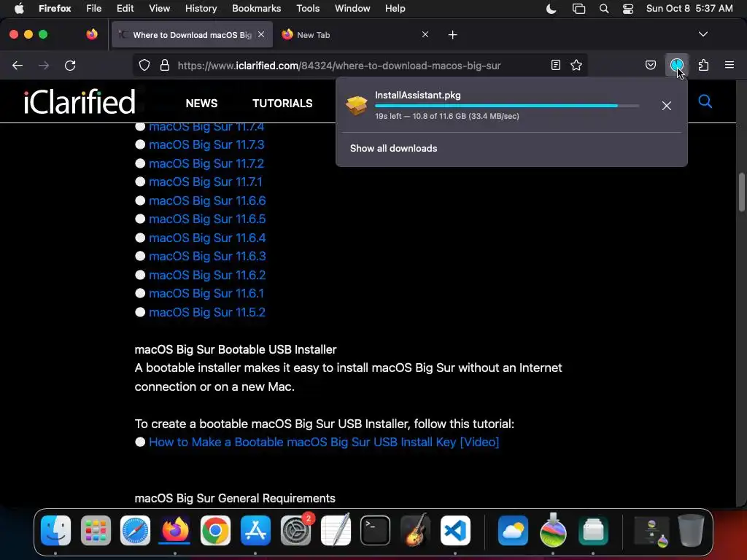This screenshot has width=747, height=560.
Task: Open Finder from the dock
Action: coord(55,530)
